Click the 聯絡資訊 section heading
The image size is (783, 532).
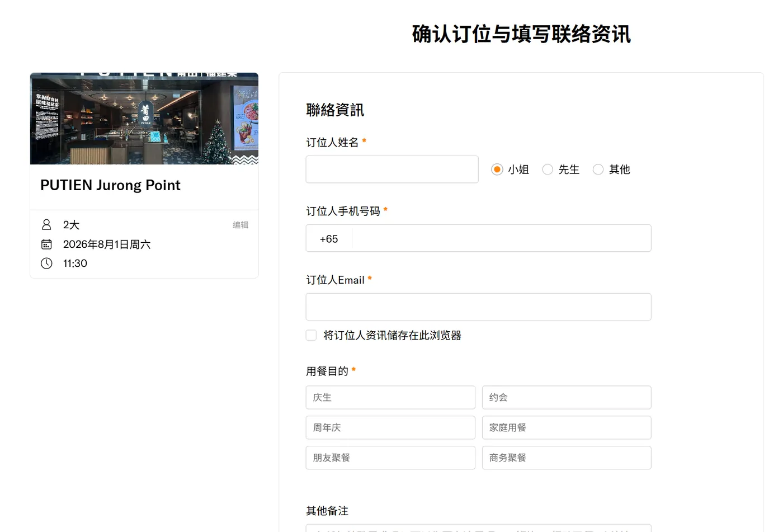335,110
